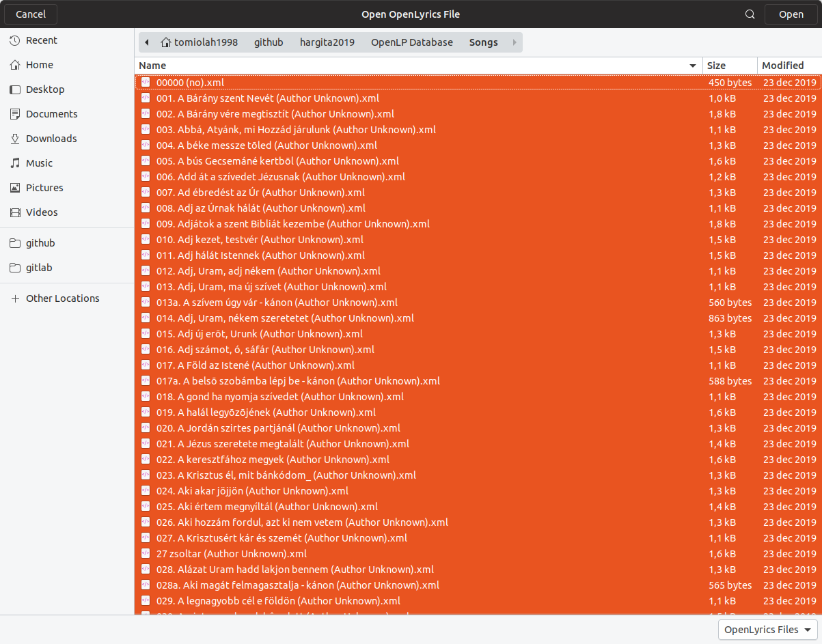
Task: Click the Pictures icon in sidebar
Action: [x=15, y=188]
